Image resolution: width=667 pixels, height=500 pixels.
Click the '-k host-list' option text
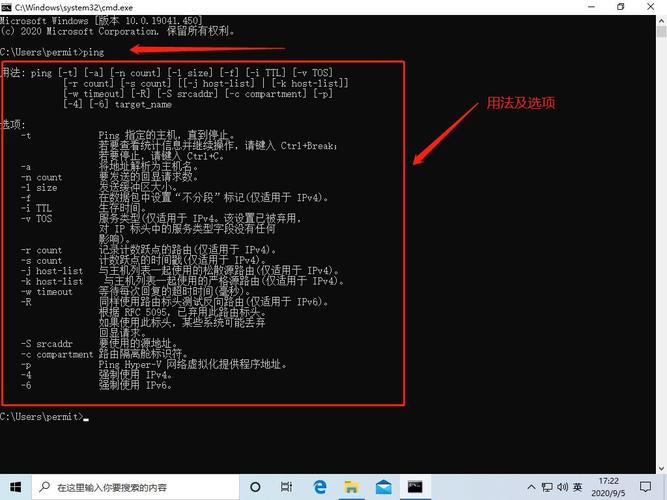click(x=52, y=281)
